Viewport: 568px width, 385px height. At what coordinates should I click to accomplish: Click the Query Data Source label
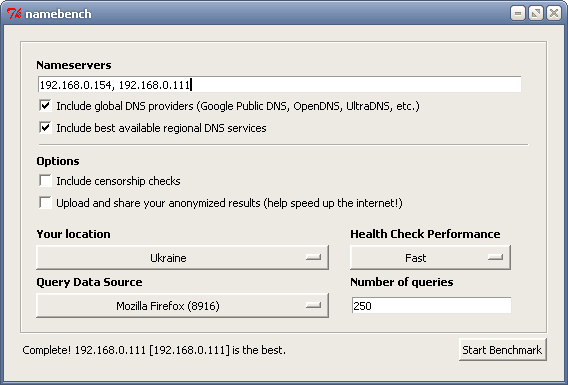[x=89, y=282]
